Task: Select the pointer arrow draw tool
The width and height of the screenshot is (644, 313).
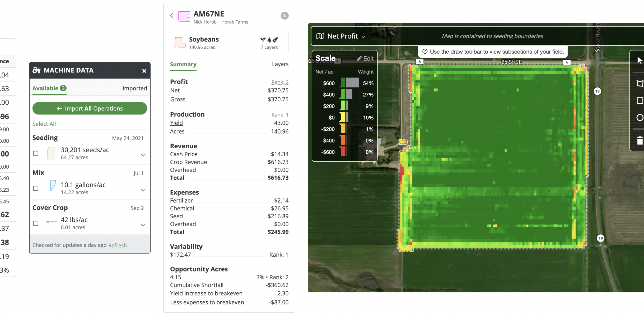Action: [x=640, y=61]
